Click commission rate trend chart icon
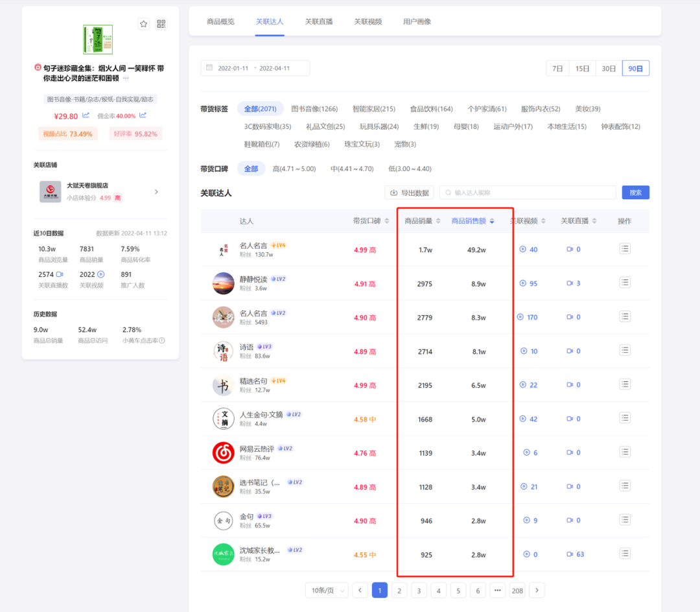The image size is (700, 612). pyautogui.click(x=143, y=115)
